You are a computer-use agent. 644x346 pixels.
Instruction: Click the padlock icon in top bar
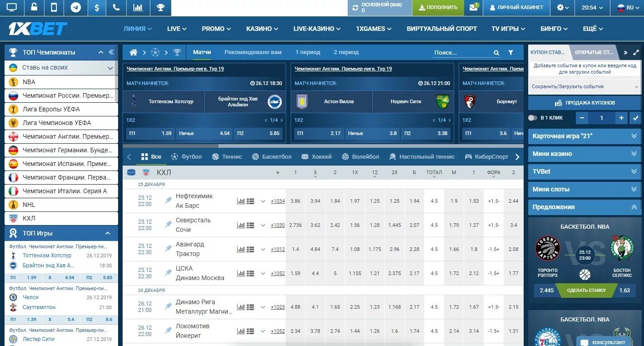[34, 7]
